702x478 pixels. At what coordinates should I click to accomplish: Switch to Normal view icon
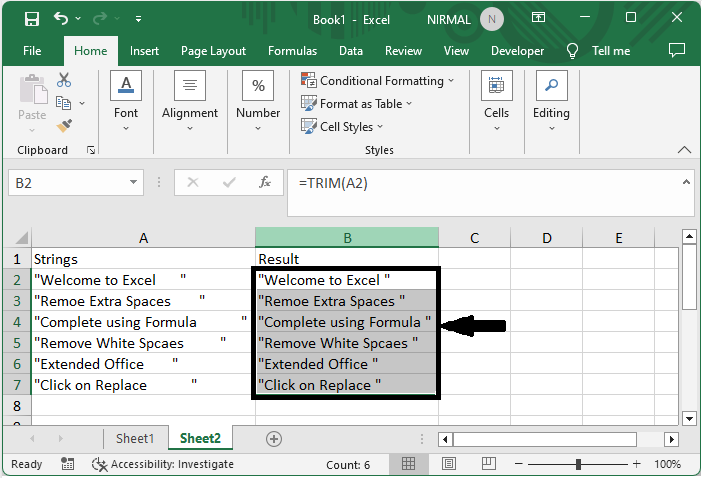408,464
